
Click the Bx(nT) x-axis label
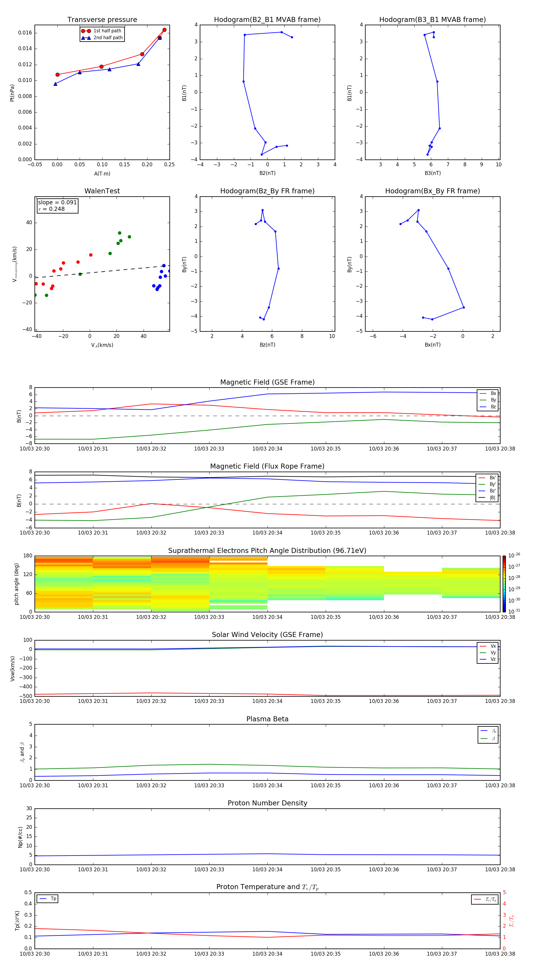(432, 345)
